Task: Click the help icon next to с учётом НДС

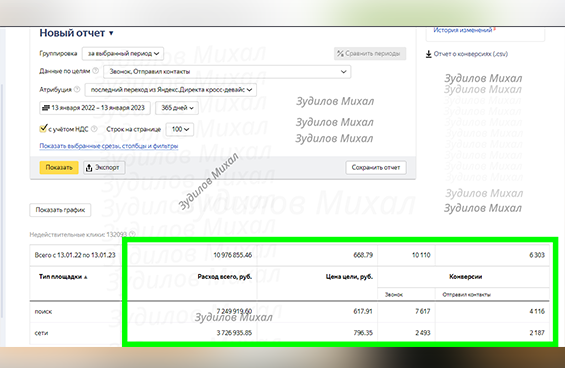Action: (x=94, y=129)
